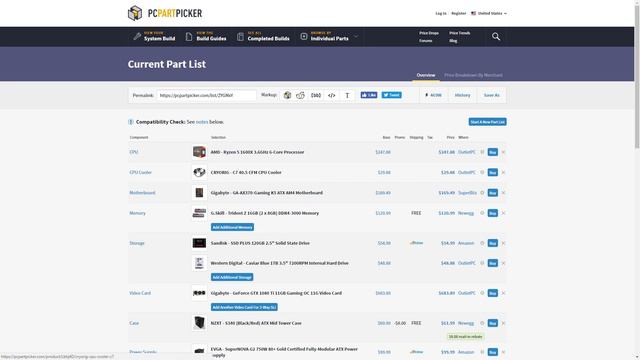This screenshot has width=640, height=360.
Task: Expand the Individual Parts browse menu
Action: click(x=329, y=37)
